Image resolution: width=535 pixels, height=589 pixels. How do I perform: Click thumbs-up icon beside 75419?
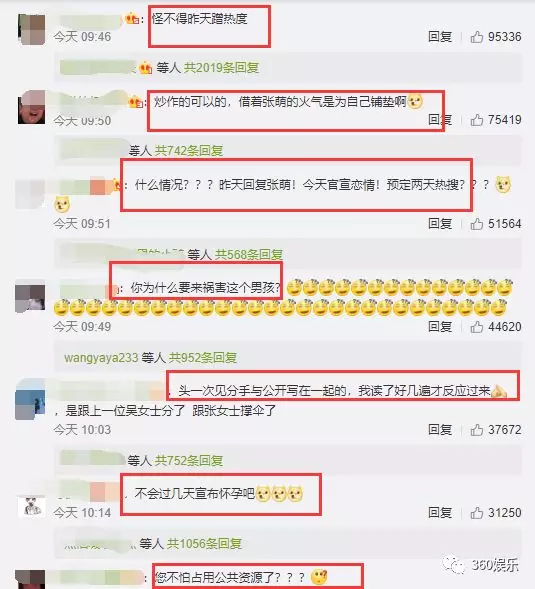(x=477, y=120)
